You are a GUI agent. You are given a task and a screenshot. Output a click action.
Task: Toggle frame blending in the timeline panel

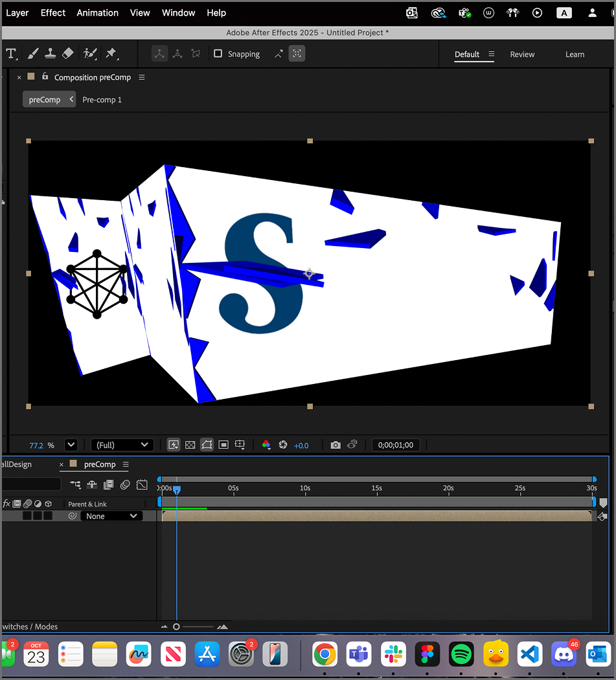tap(108, 484)
